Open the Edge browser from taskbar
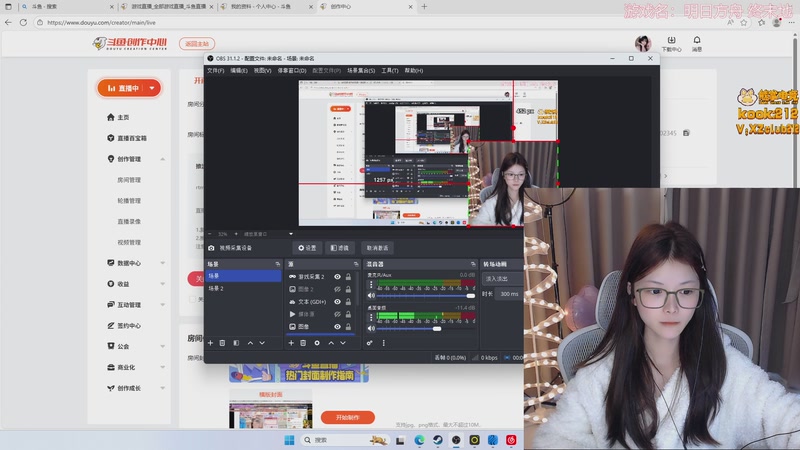This screenshot has width=800, height=450. [419, 440]
